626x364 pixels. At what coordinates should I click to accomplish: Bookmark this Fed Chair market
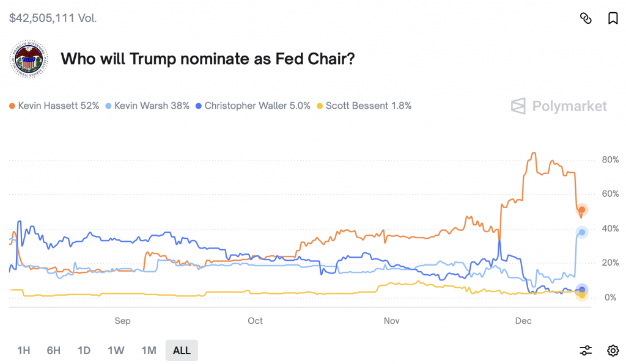click(613, 18)
